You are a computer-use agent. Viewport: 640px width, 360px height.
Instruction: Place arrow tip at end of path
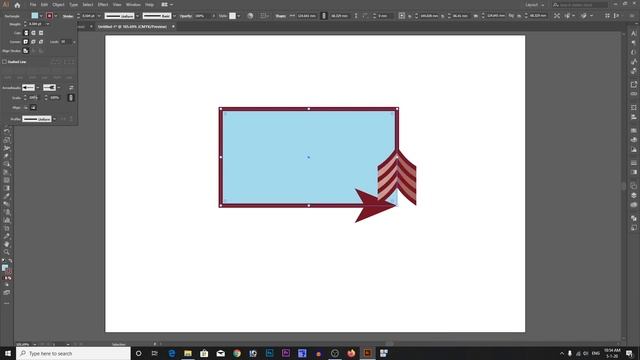tap(33, 107)
